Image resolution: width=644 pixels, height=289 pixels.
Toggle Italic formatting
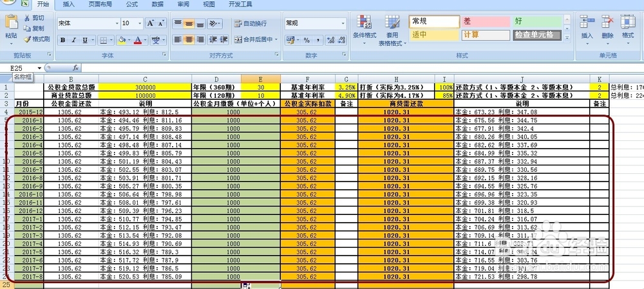click(74, 41)
